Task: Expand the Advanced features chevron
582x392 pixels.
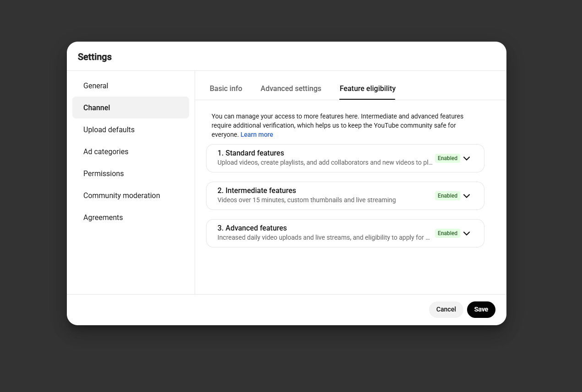Action: click(x=467, y=233)
